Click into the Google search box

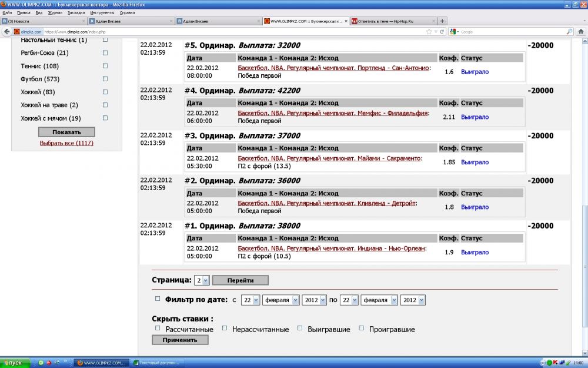tap(513, 32)
